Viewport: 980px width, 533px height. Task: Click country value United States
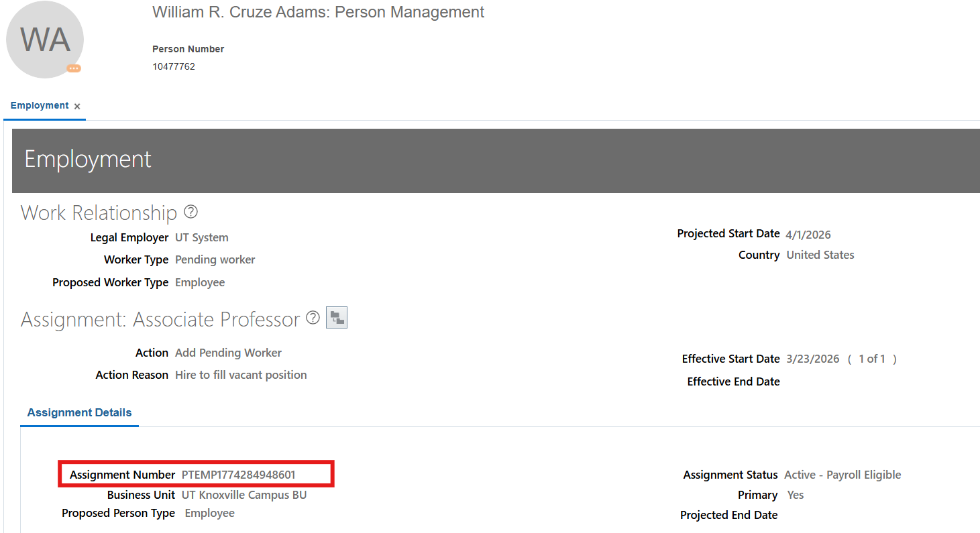tap(820, 255)
